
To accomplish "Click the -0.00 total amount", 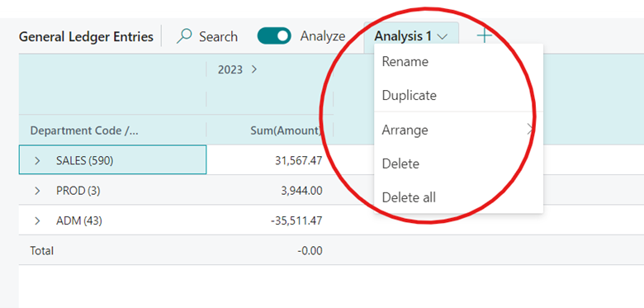I will (x=310, y=250).
